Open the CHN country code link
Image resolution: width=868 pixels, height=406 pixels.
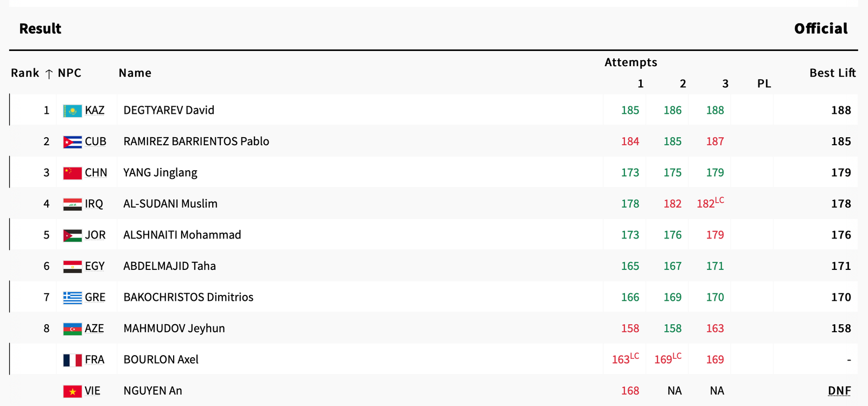click(x=96, y=173)
